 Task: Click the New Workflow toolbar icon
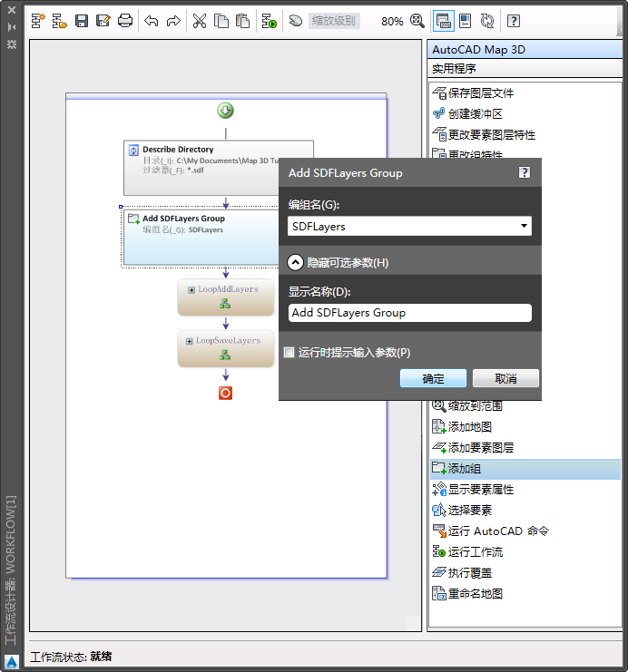tap(38, 21)
